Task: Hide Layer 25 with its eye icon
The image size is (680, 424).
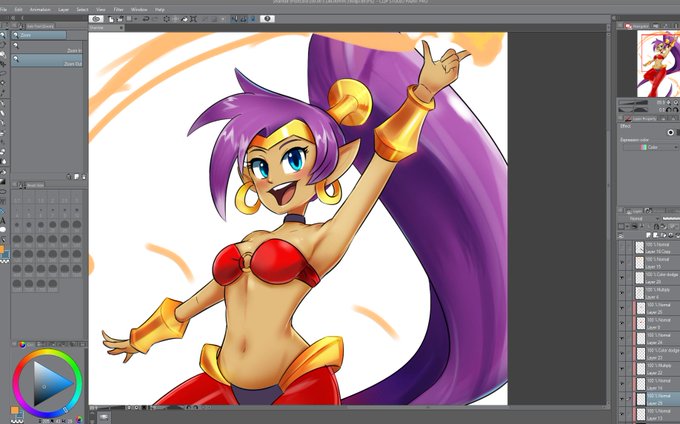Action: pos(622,308)
